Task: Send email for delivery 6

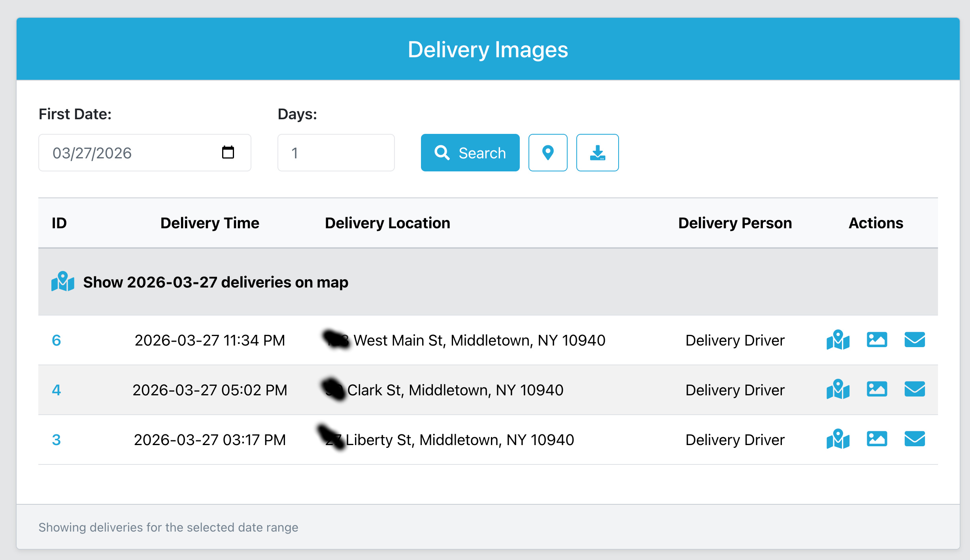Action: click(x=914, y=340)
